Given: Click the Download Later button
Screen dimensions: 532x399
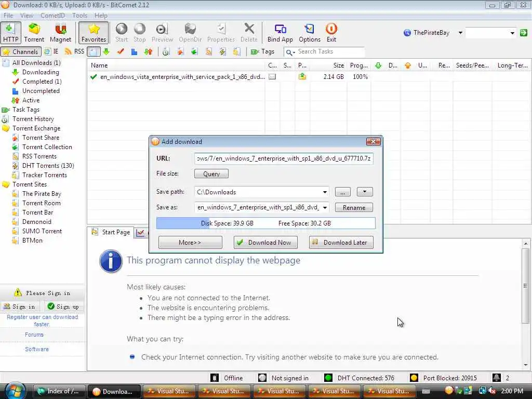Looking at the screenshot, I should click(x=341, y=242).
